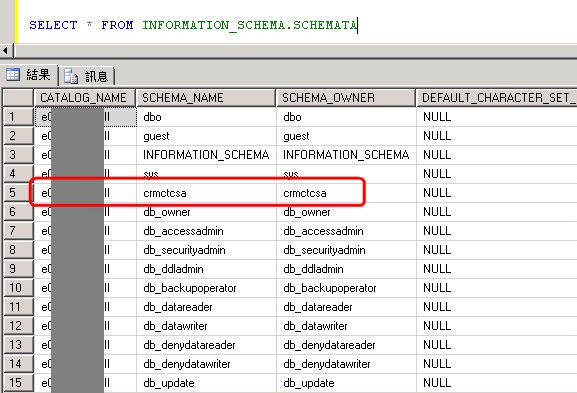
Task: Select row header 13
Action: pyautogui.click(x=18, y=345)
